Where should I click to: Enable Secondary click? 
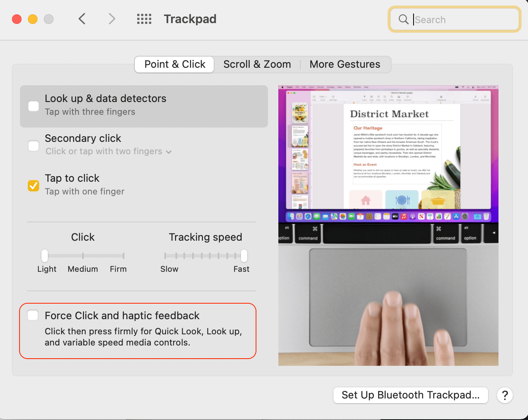tap(33, 145)
